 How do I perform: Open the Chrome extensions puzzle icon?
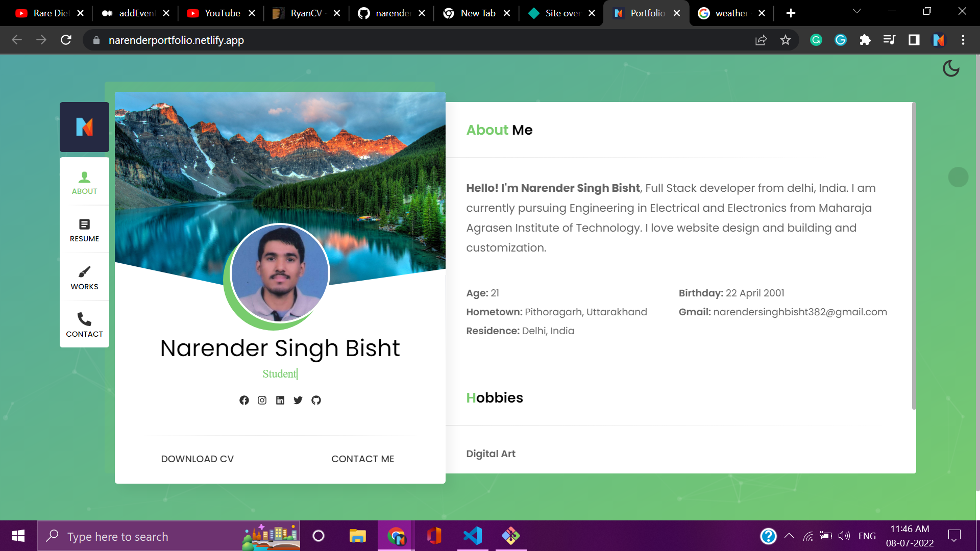pos(865,40)
